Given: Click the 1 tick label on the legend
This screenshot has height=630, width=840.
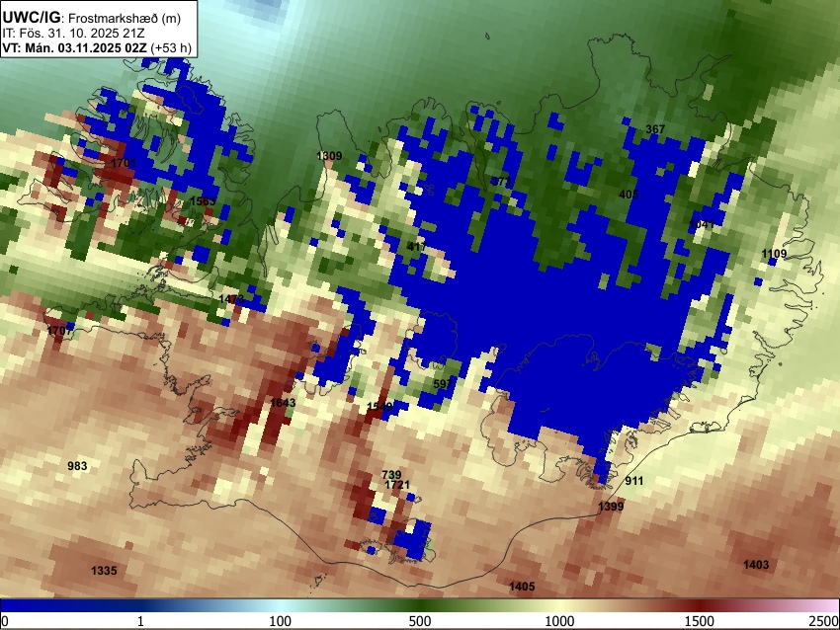Looking at the screenshot, I should [x=140, y=621].
